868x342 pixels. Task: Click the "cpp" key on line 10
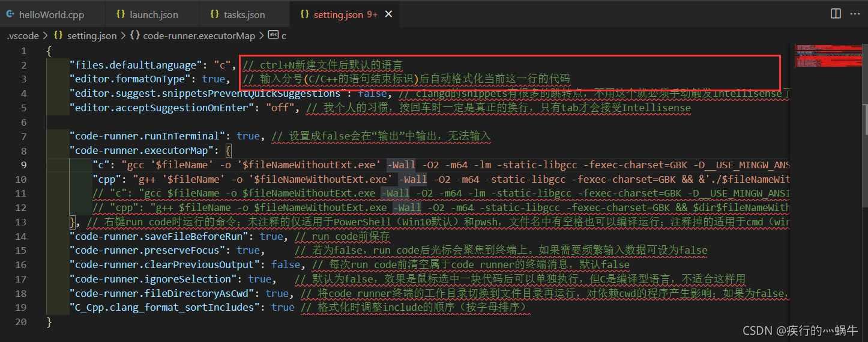[x=107, y=179]
